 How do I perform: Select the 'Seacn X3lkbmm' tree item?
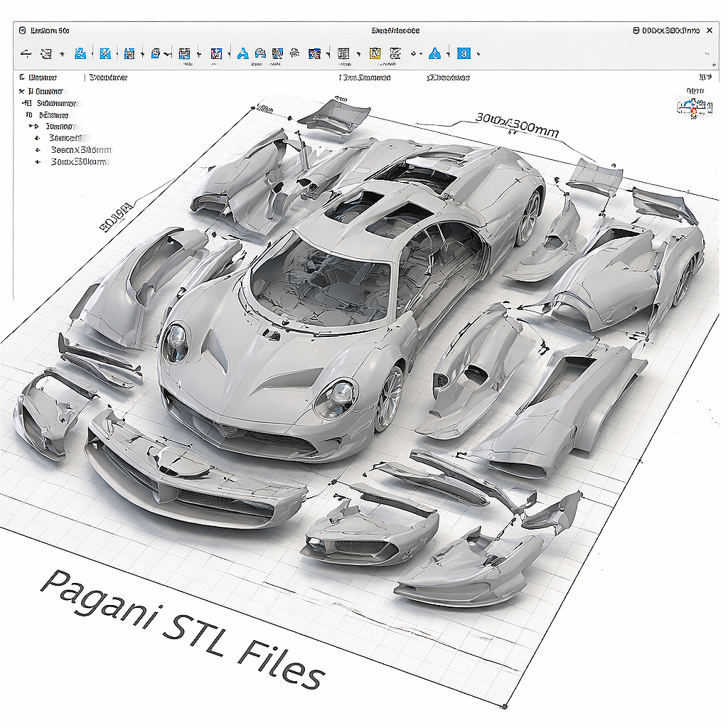[81, 150]
